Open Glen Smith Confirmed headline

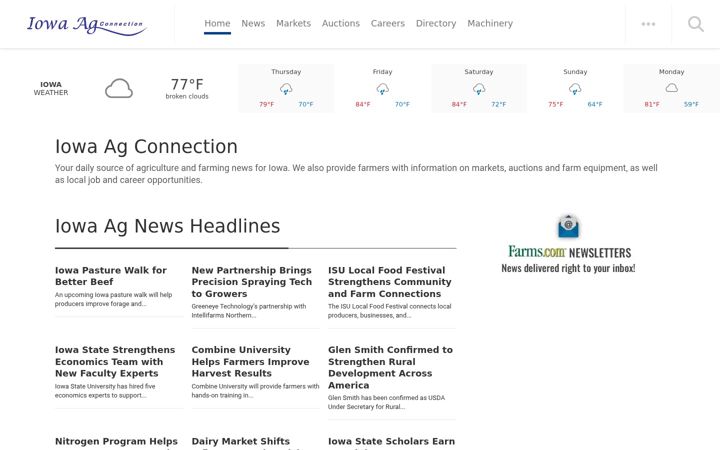[390, 367]
